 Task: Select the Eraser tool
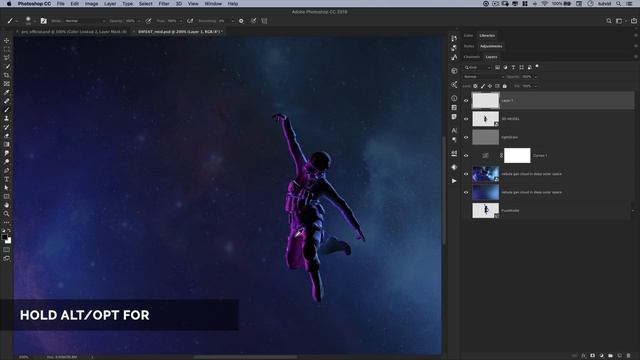pyautogui.click(x=7, y=136)
